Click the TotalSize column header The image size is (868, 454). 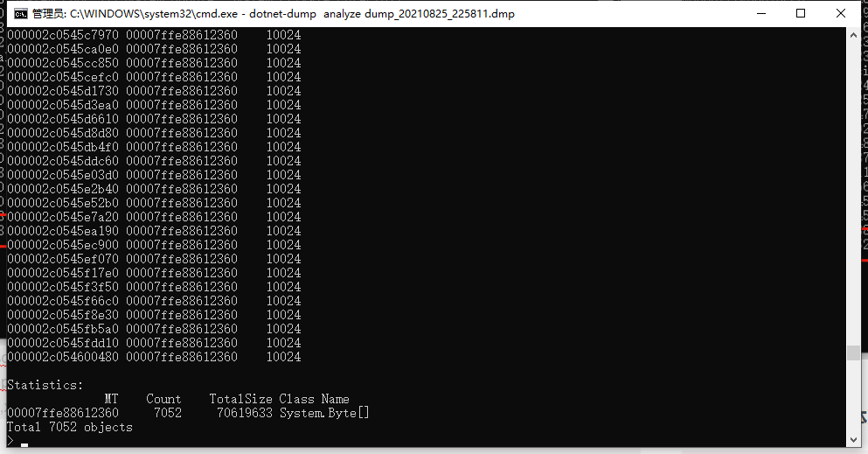pyautogui.click(x=240, y=399)
